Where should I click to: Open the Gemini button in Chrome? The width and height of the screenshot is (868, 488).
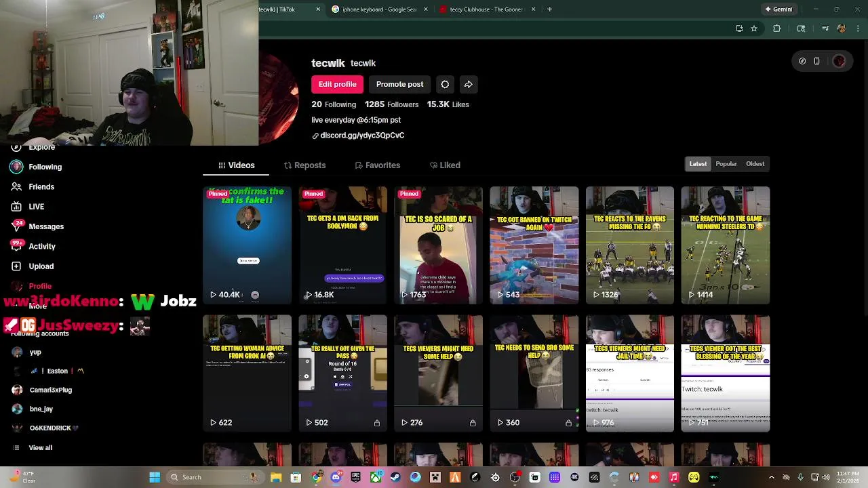[778, 9]
